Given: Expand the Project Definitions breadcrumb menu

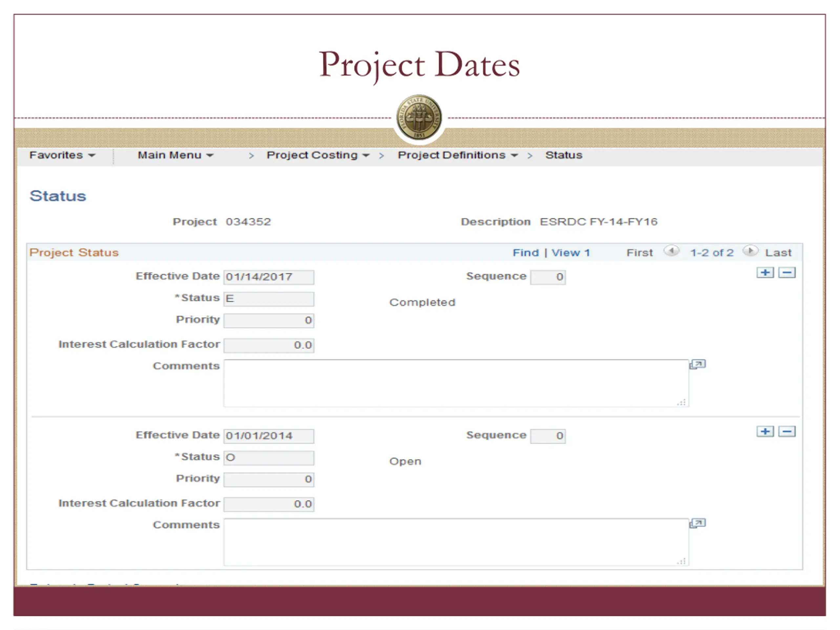Looking at the screenshot, I should pyautogui.click(x=458, y=155).
